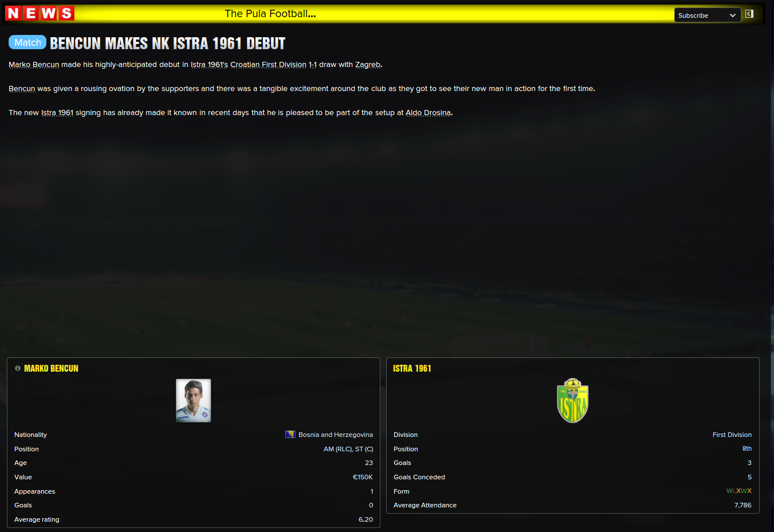
Task: Click the Istra 1961 club crest
Action: click(x=572, y=400)
